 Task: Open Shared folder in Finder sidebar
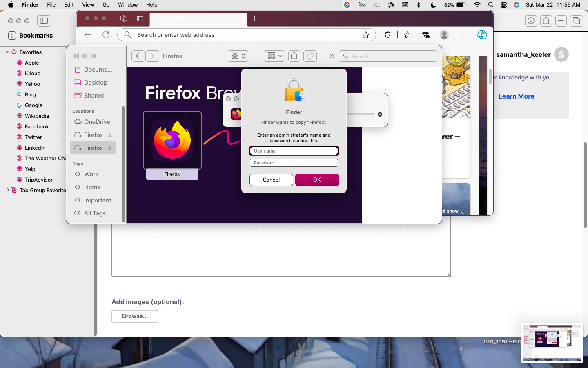tap(93, 96)
